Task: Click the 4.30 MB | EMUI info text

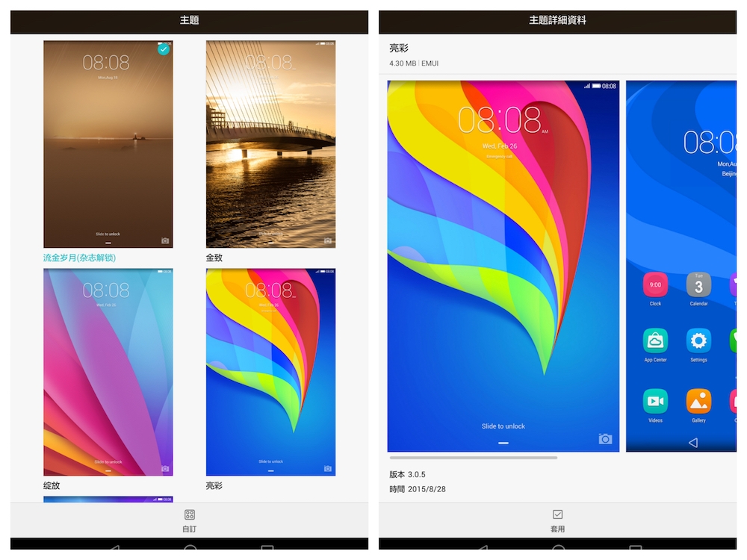Action: point(414,63)
